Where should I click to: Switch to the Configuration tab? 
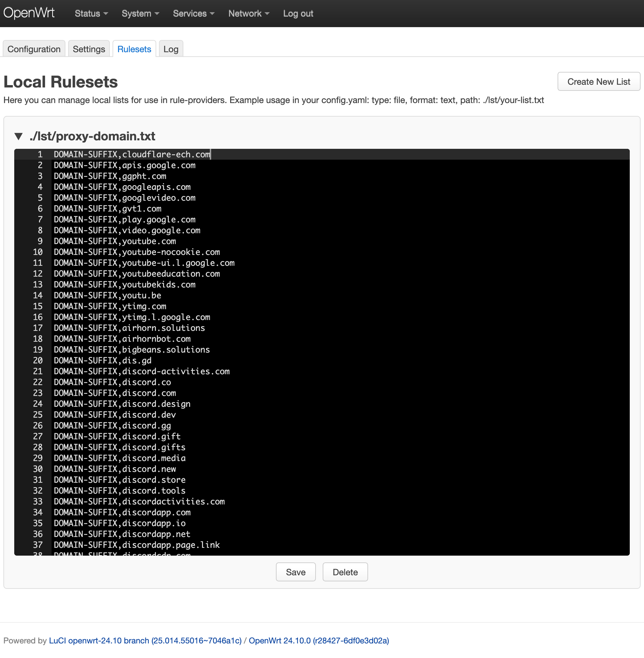tap(34, 49)
